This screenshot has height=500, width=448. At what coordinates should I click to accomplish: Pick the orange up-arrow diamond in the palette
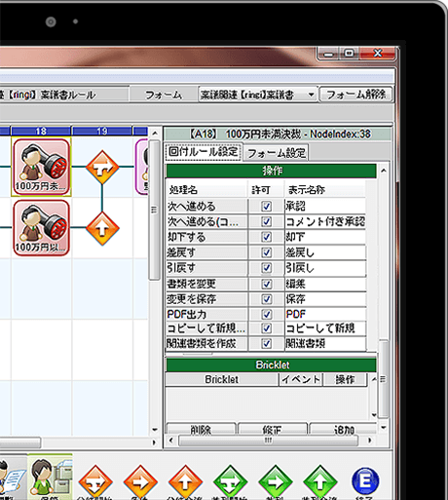point(185,481)
